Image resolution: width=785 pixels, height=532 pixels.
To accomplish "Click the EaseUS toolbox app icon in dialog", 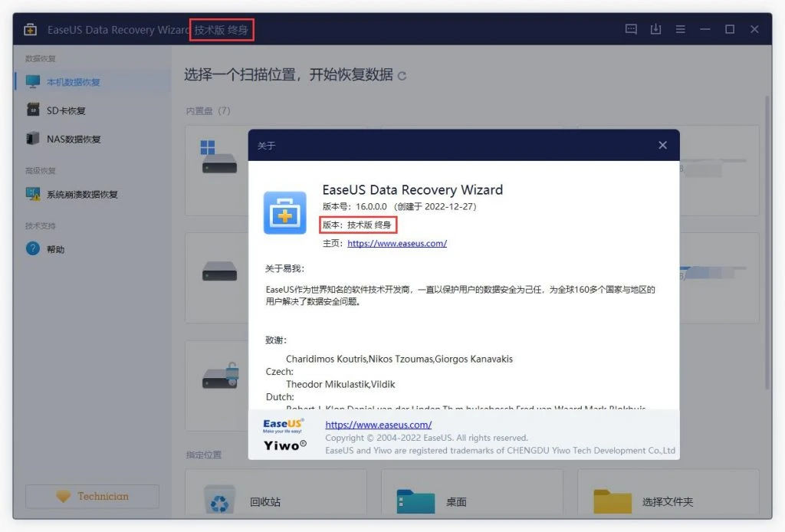I will click(284, 213).
